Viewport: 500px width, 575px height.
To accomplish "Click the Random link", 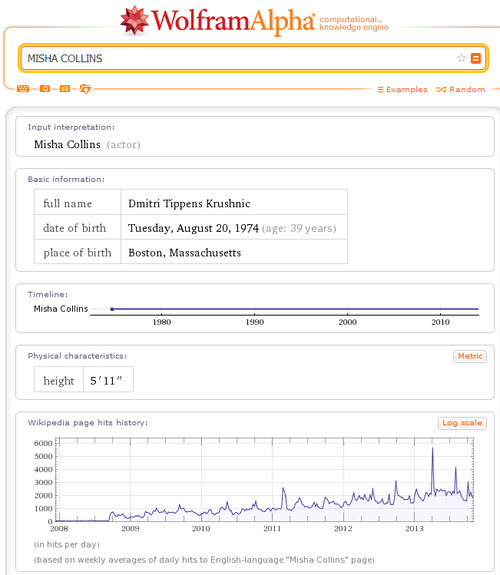I will pyautogui.click(x=461, y=89).
